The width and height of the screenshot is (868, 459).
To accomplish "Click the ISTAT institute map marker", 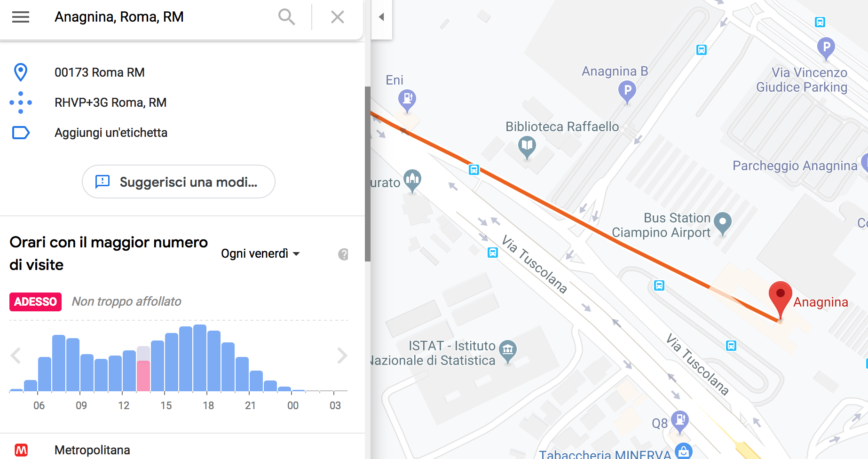I will tap(508, 350).
